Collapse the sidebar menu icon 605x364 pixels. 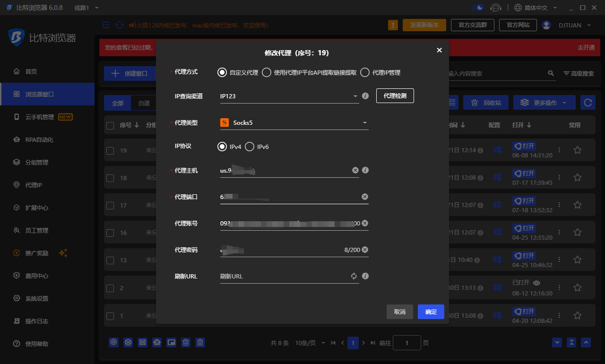tap(106, 25)
